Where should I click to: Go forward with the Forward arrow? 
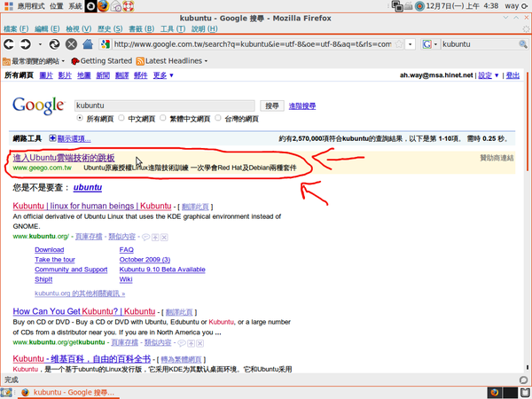pyautogui.click(x=26, y=44)
